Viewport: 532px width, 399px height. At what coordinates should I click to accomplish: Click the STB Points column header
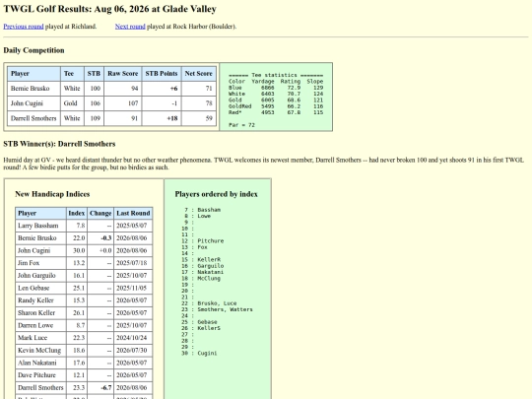click(x=162, y=74)
